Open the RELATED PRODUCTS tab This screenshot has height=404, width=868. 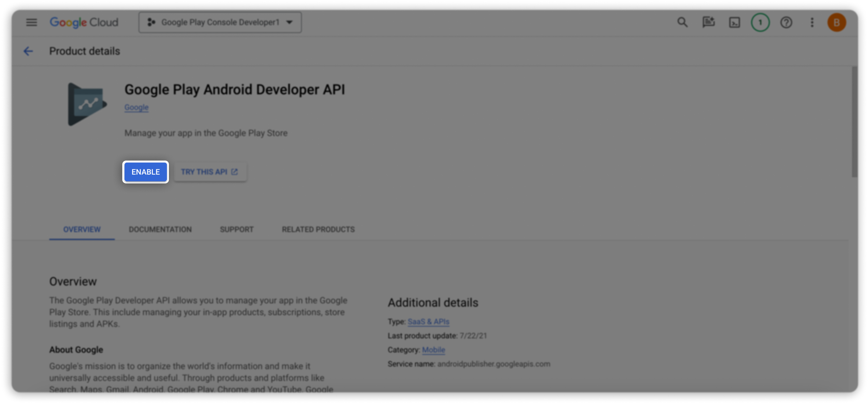[318, 229]
